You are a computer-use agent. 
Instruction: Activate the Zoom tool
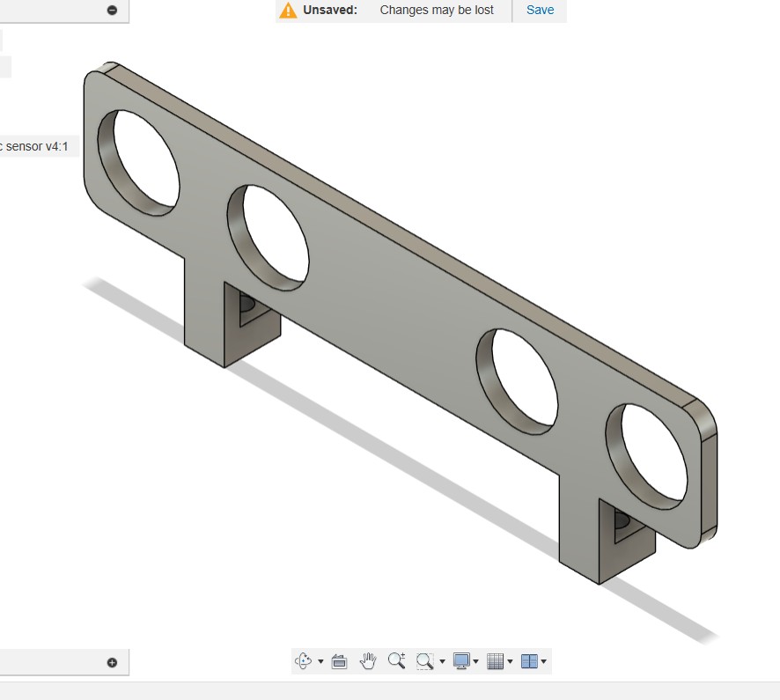pos(396,660)
